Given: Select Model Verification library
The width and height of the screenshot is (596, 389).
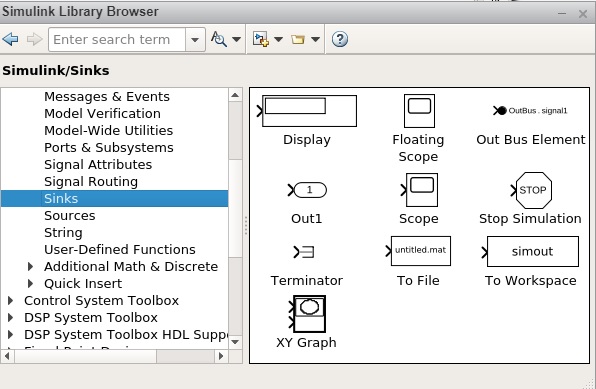Looking at the screenshot, I should click(102, 113).
